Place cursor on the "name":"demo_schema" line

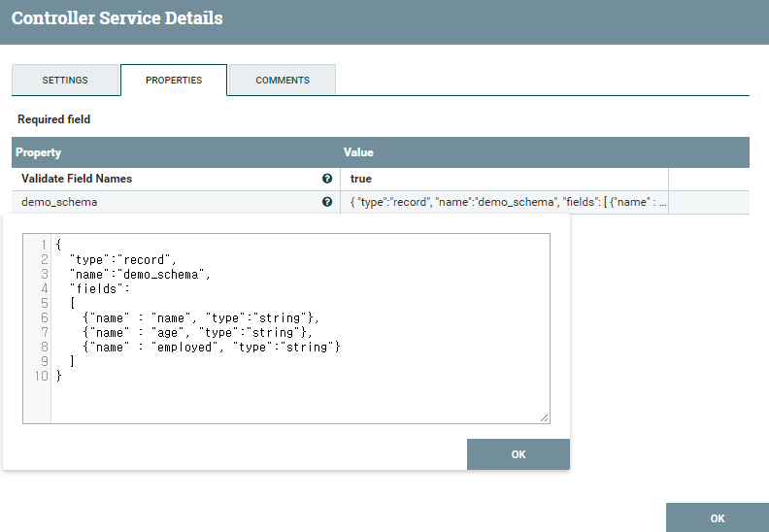click(x=140, y=274)
